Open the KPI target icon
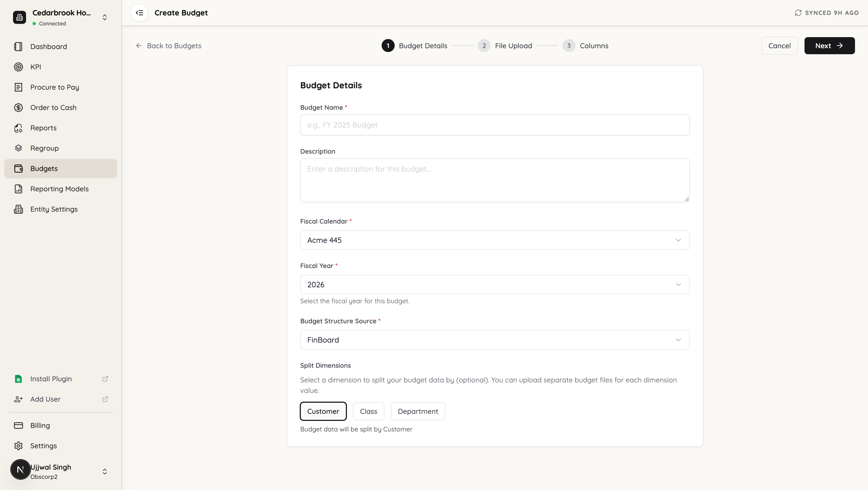 18,67
